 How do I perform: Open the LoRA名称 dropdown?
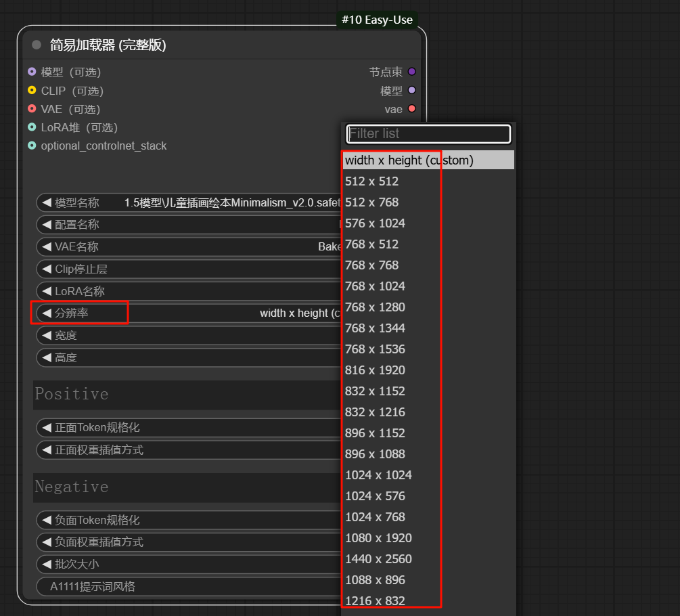click(x=189, y=290)
